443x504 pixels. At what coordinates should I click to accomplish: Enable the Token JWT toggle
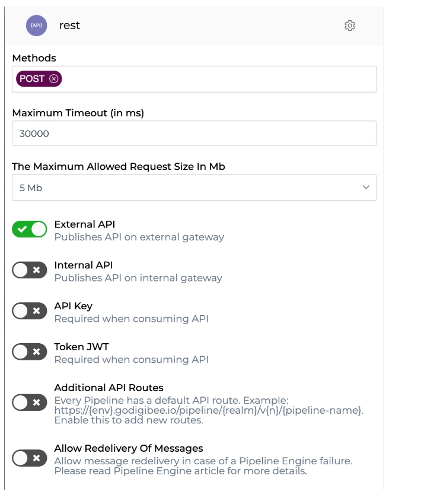pyautogui.click(x=29, y=352)
